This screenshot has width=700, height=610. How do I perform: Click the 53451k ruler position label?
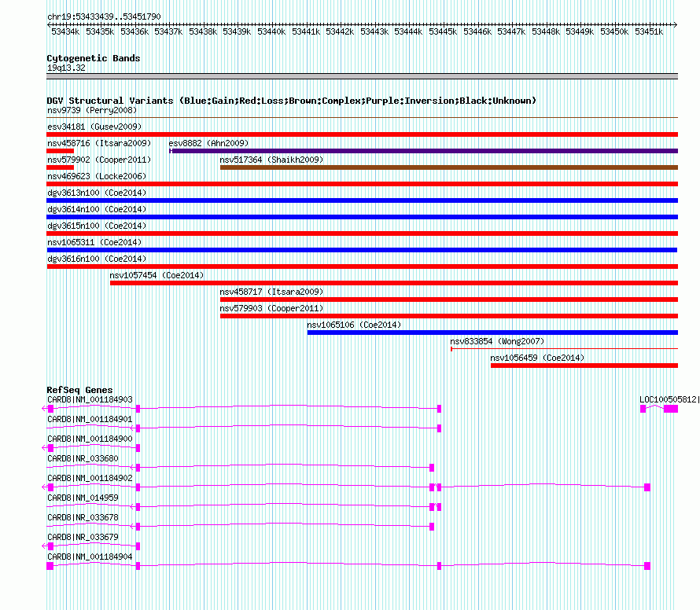(649, 31)
